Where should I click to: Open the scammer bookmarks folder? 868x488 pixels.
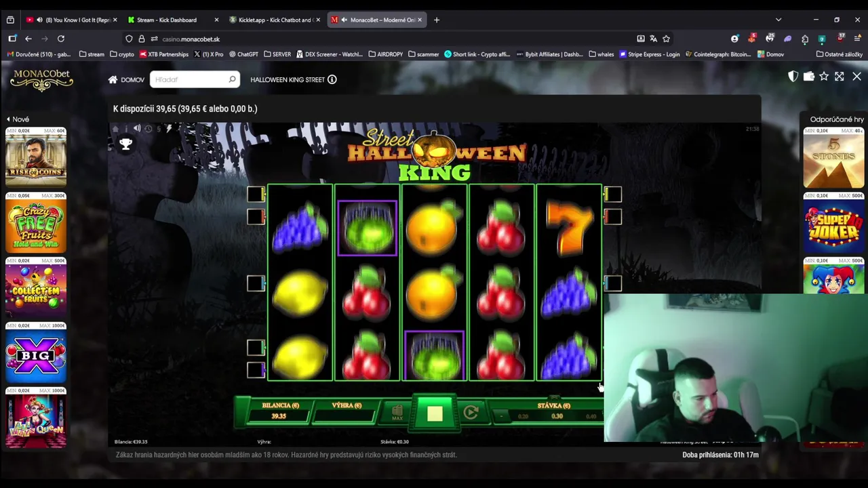(x=424, y=54)
